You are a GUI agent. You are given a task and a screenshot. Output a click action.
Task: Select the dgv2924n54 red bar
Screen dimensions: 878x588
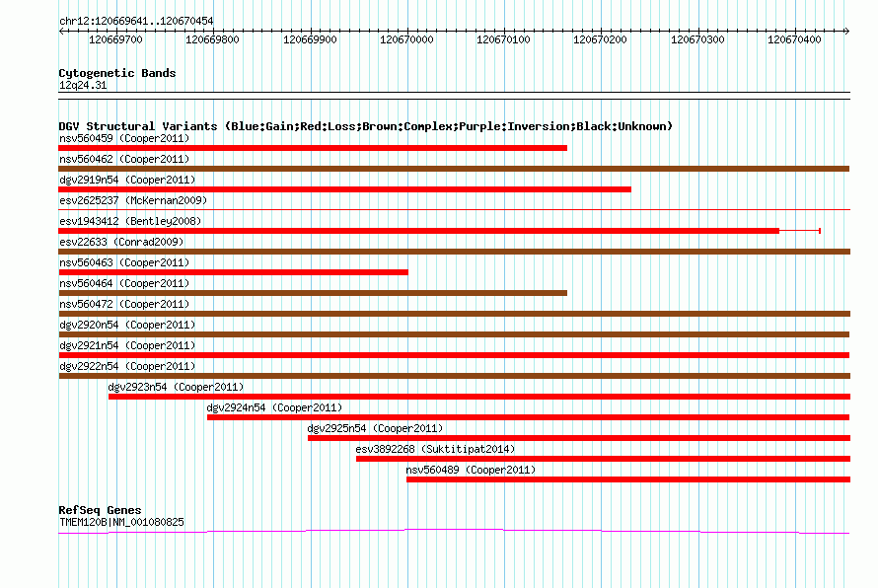tap(528, 417)
